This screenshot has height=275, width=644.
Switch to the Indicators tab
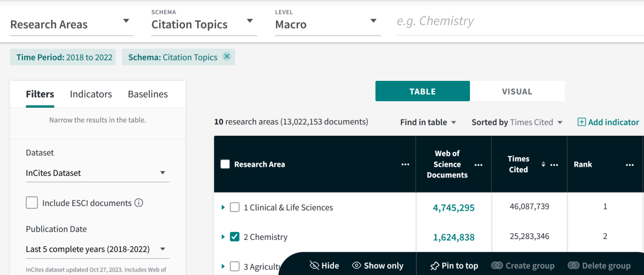91,94
